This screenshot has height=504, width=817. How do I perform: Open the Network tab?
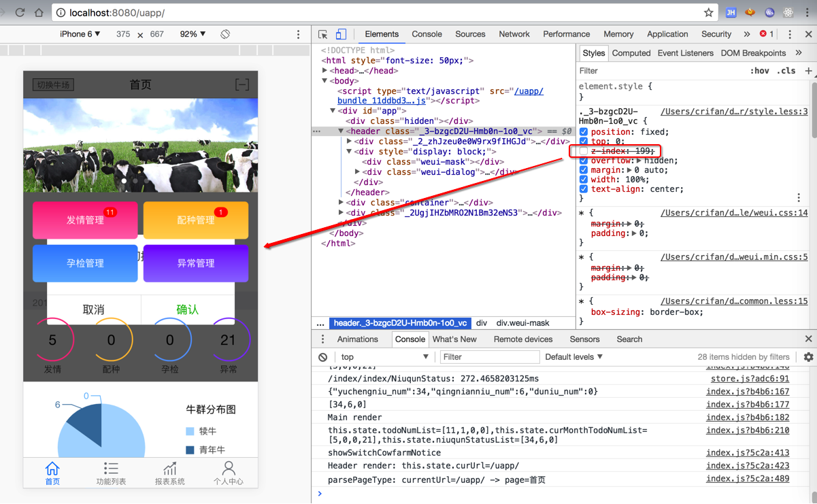[514, 34]
